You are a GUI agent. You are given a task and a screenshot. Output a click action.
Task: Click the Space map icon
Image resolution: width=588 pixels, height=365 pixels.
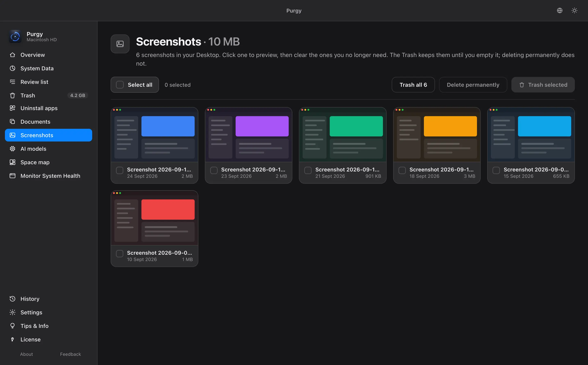(x=12, y=162)
